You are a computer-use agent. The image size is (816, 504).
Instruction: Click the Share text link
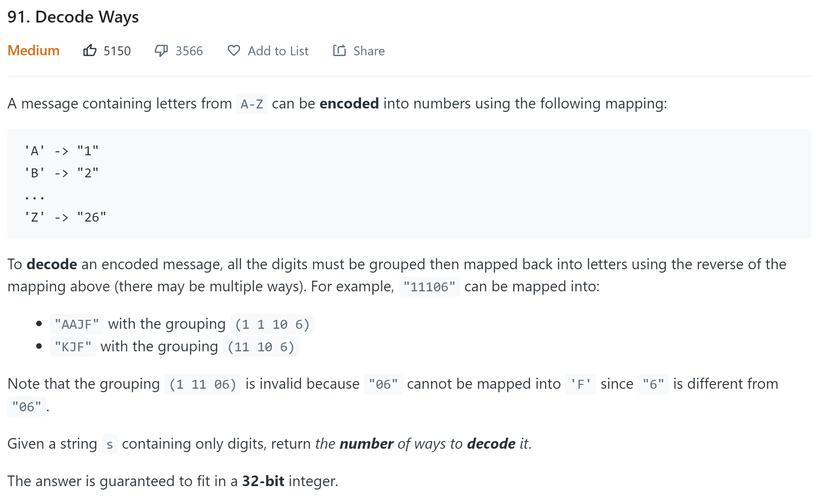[x=369, y=51]
